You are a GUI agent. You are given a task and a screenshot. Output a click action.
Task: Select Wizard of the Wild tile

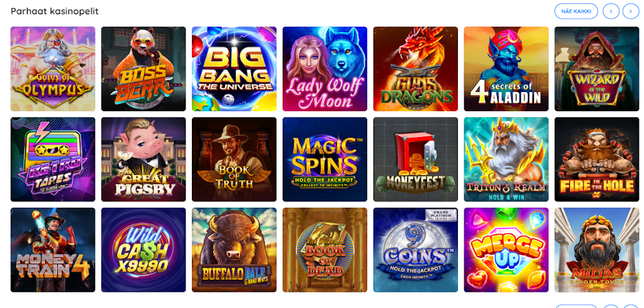597,69
